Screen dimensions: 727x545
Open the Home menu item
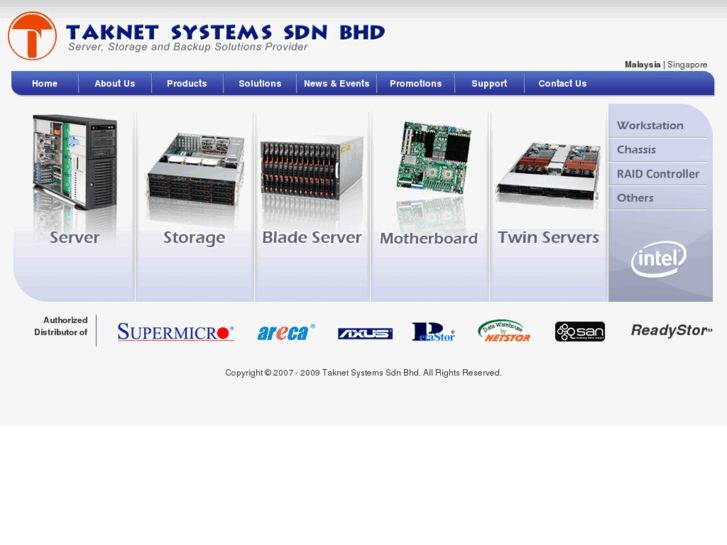pyautogui.click(x=45, y=83)
